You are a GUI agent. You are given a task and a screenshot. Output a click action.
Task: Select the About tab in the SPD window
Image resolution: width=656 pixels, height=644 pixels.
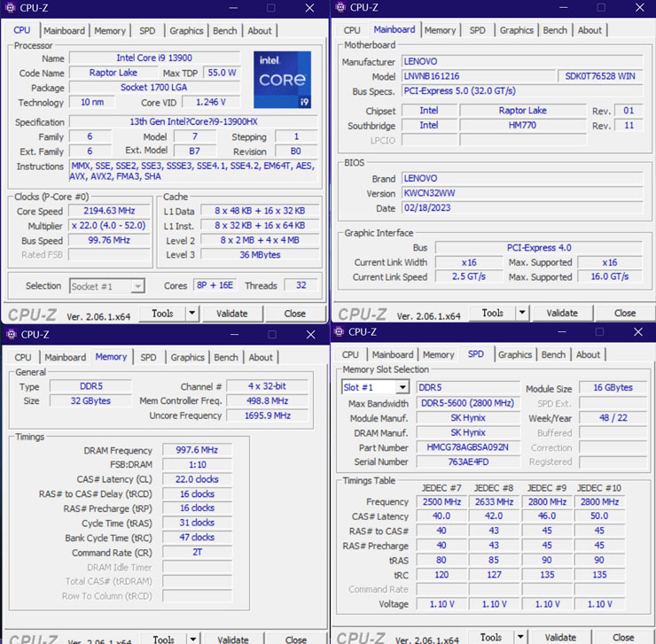click(x=588, y=354)
